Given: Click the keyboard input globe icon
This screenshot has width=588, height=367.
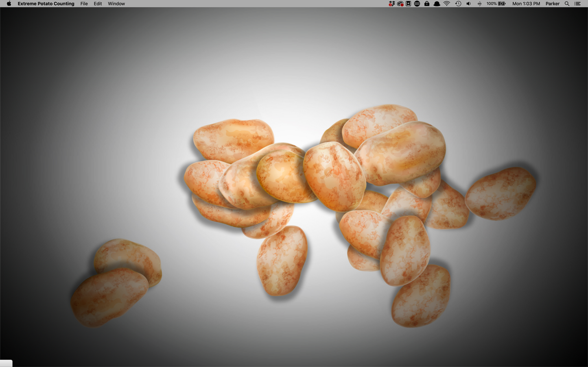Looking at the screenshot, I should point(417,4).
